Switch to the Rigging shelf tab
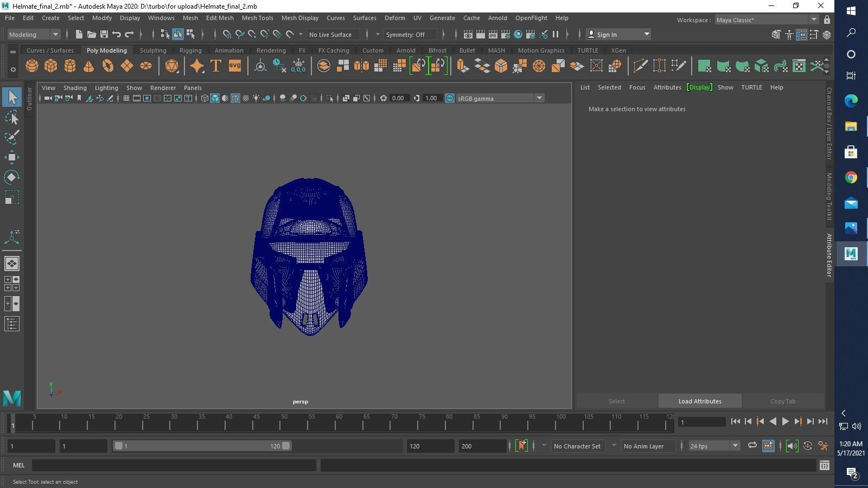 (x=190, y=50)
